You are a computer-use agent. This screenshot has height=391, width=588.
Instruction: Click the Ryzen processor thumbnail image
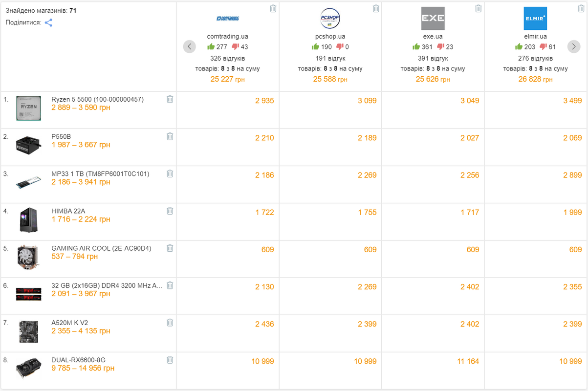pyautogui.click(x=28, y=108)
